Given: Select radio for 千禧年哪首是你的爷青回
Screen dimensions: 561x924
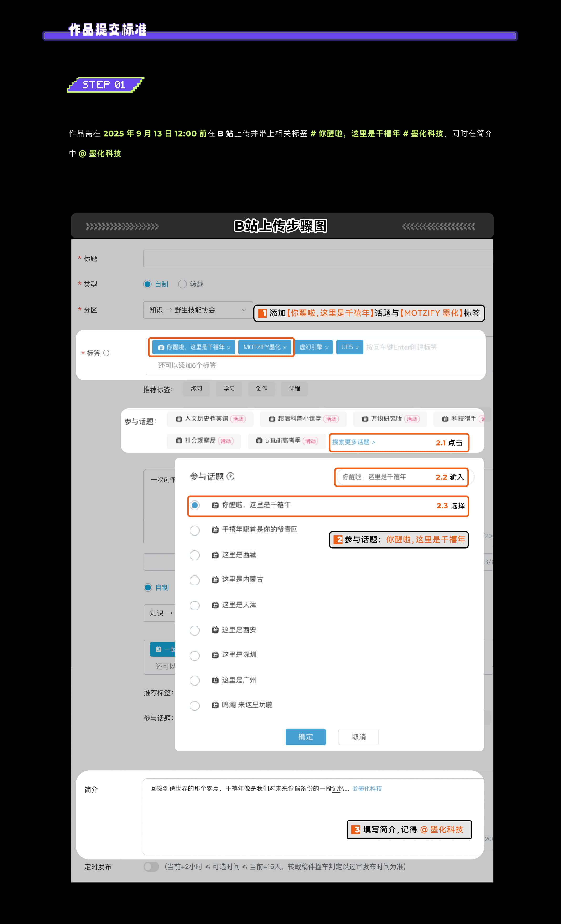Looking at the screenshot, I should click(195, 530).
